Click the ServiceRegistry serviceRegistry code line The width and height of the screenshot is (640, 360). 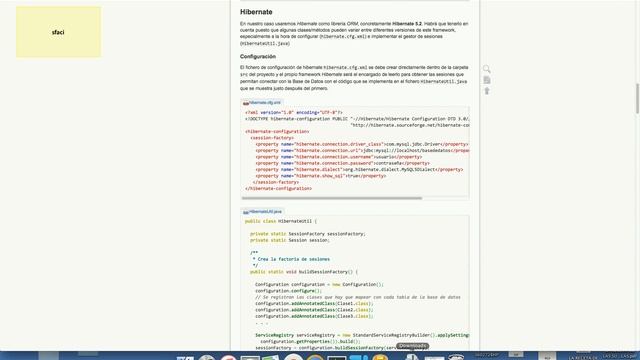[x=362, y=335]
